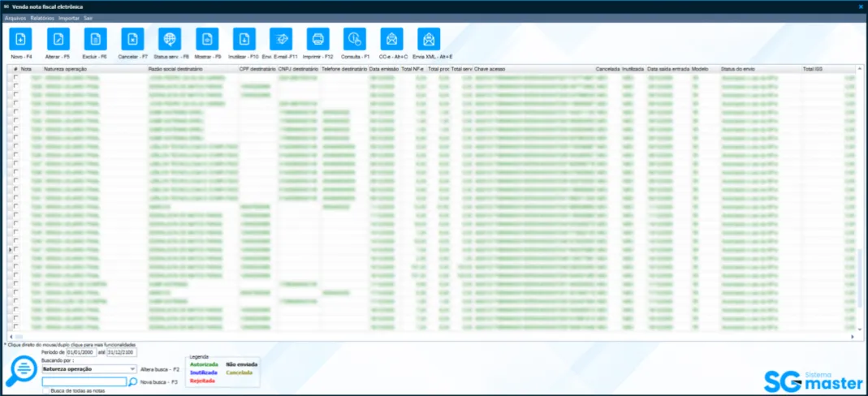Create a new invoice with Novo - F4
The height and width of the screenshot is (396, 868).
[x=21, y=39]
